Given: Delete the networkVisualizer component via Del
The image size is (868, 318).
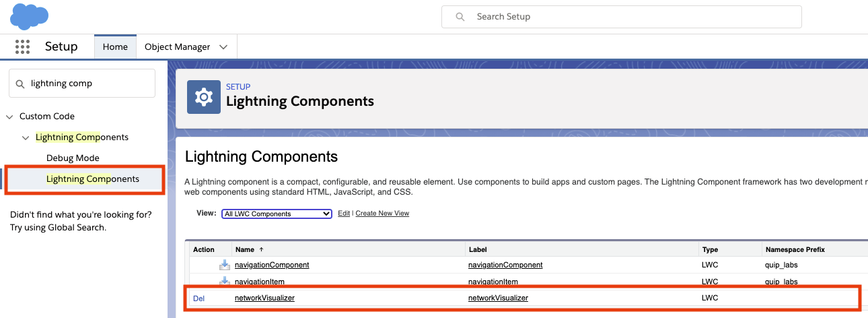Looking at the screenshot, I should (198, 298).
